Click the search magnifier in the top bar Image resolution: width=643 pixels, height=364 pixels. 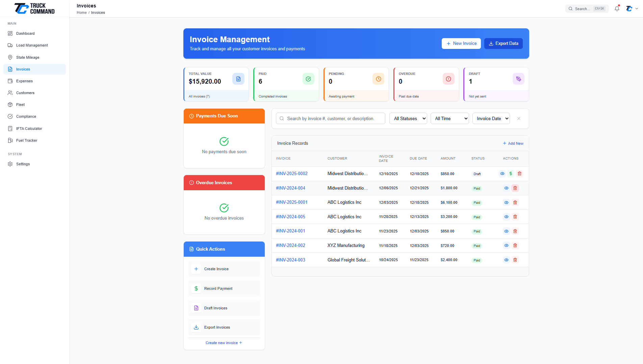[x=571, y=8]
